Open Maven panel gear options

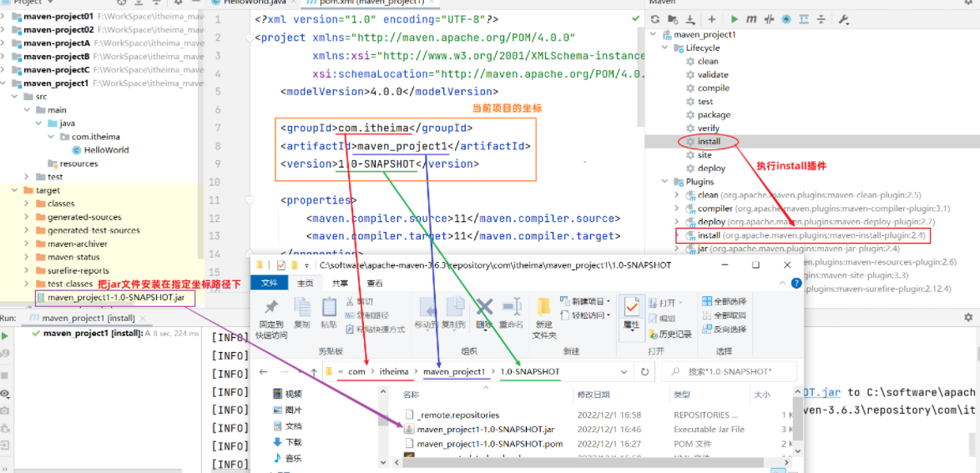pyautogui.click(x=969, y=3)
